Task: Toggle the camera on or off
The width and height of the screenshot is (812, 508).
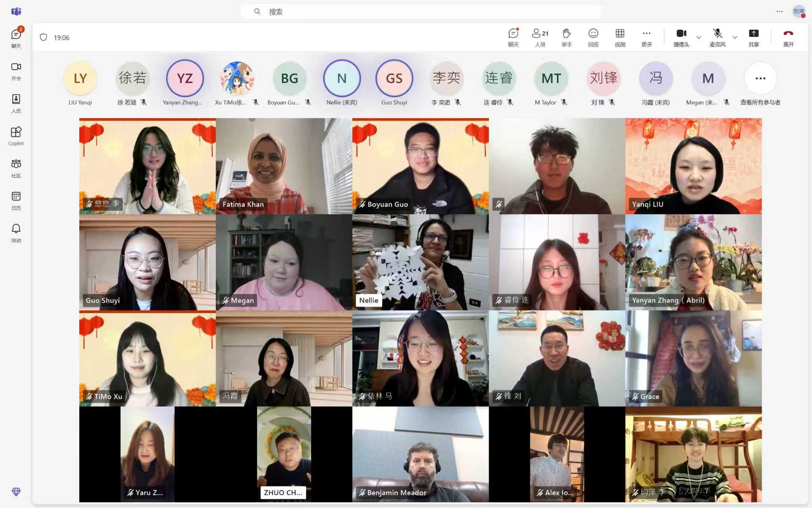Action: click(x=681, y=37)
